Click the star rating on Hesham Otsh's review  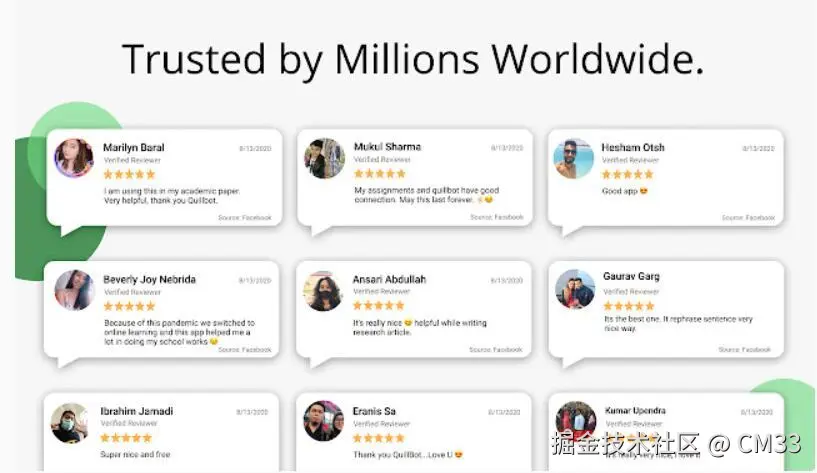click(x=627, y=175)
